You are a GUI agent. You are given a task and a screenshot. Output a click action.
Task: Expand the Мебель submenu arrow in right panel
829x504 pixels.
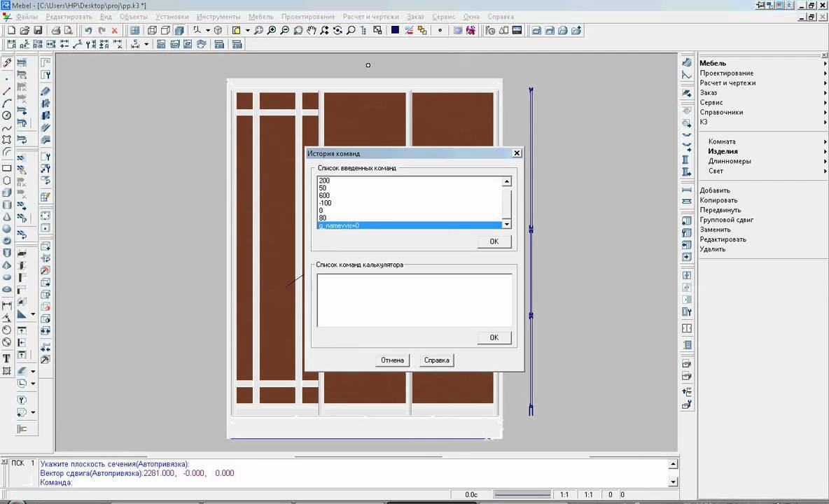825,64
